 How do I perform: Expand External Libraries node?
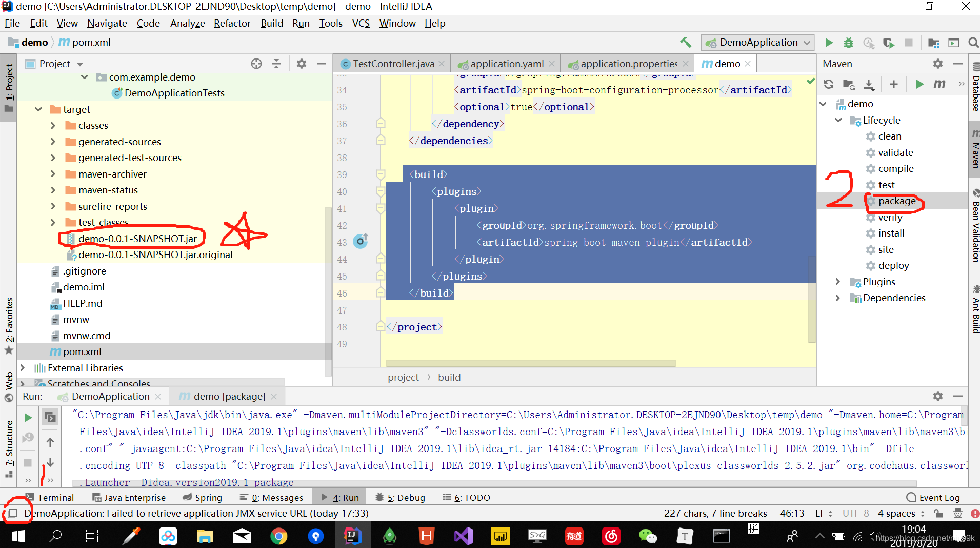coord(23,368)
